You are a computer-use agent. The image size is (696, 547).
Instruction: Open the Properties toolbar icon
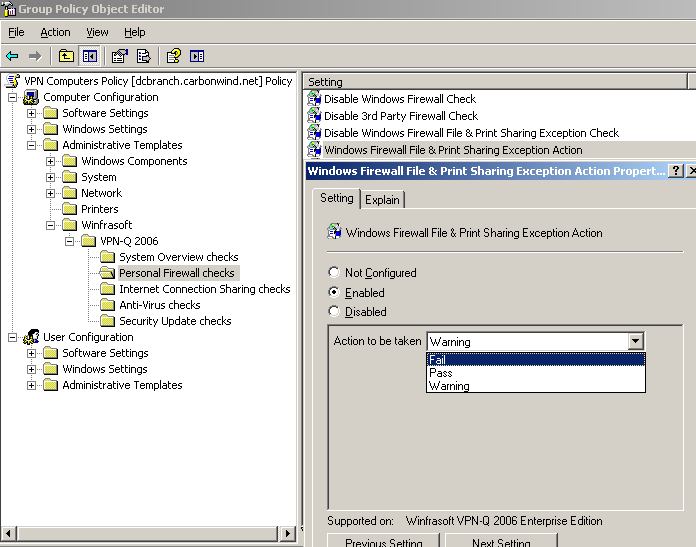click(x=119, y=56)
